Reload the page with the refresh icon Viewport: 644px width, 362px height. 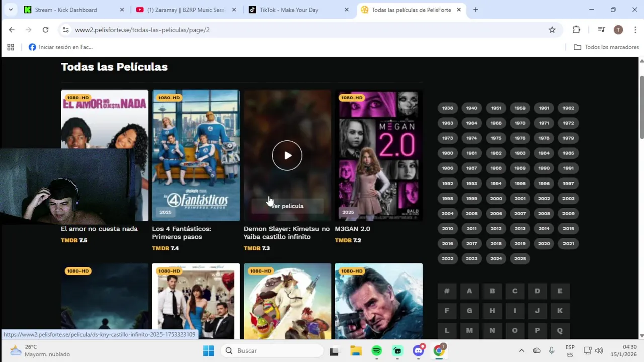45,30
